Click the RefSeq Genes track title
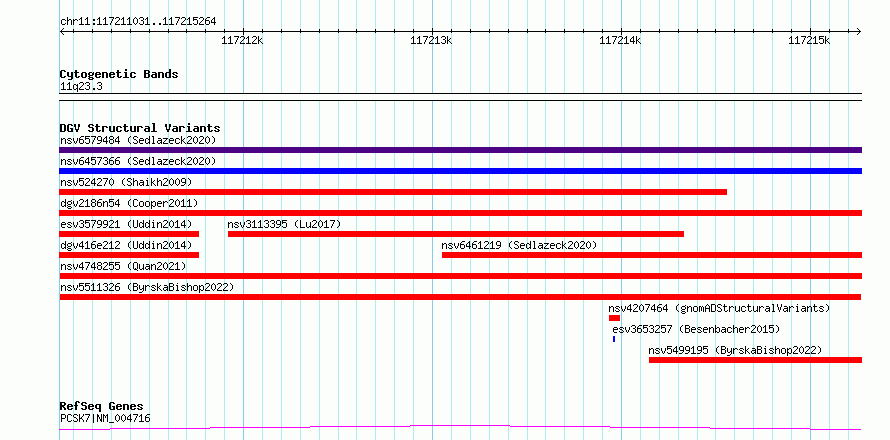890x440 pixels. click(102, 407)
